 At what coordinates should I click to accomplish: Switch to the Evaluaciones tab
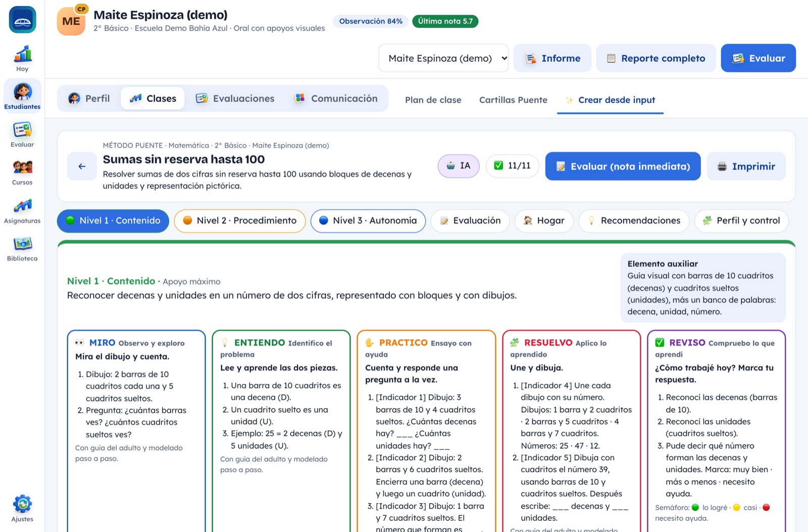[235, 98]
